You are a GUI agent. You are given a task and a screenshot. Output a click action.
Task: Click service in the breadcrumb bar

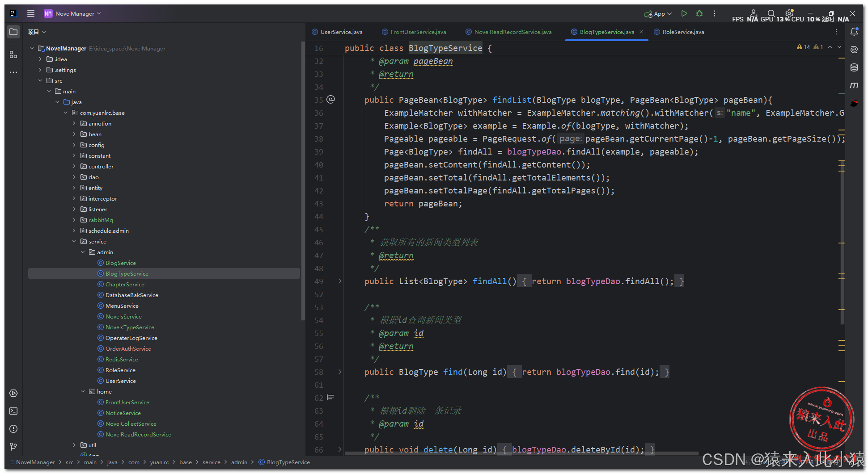(x=211, y=462)
